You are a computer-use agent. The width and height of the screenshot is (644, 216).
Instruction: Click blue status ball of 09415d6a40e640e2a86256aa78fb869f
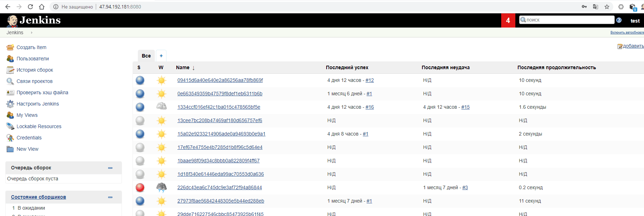(140, 80)
